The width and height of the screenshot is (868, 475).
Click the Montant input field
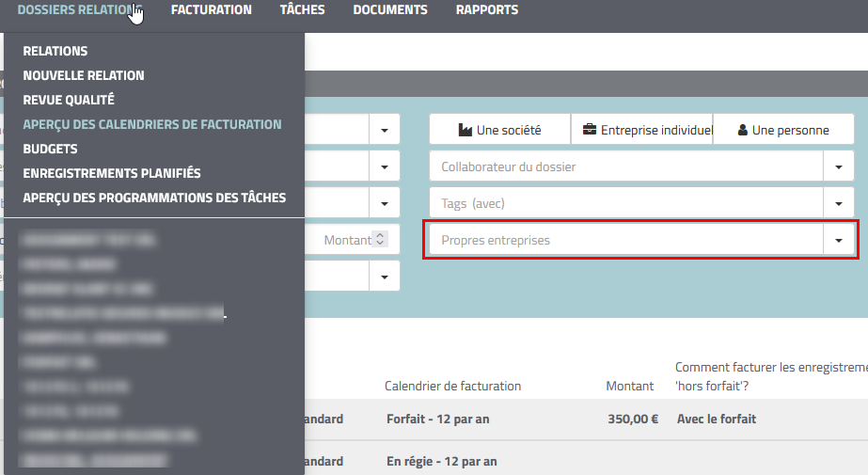tap(352, 240)
